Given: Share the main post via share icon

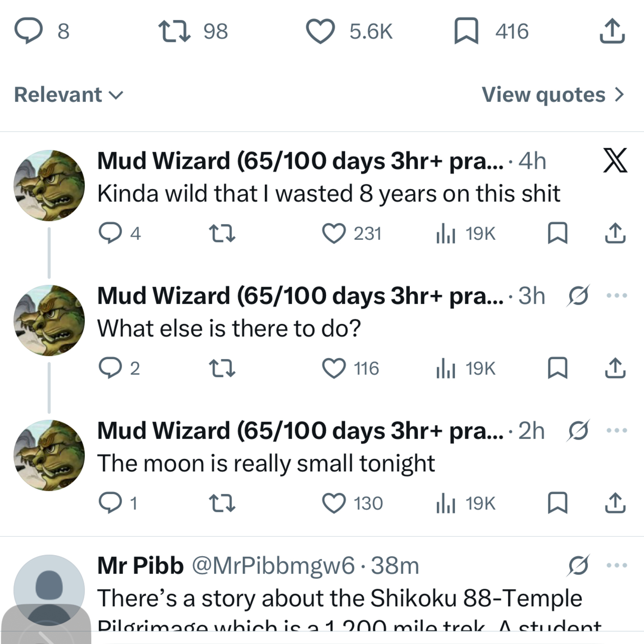Looking at the screenshot, I should [612, 31].
